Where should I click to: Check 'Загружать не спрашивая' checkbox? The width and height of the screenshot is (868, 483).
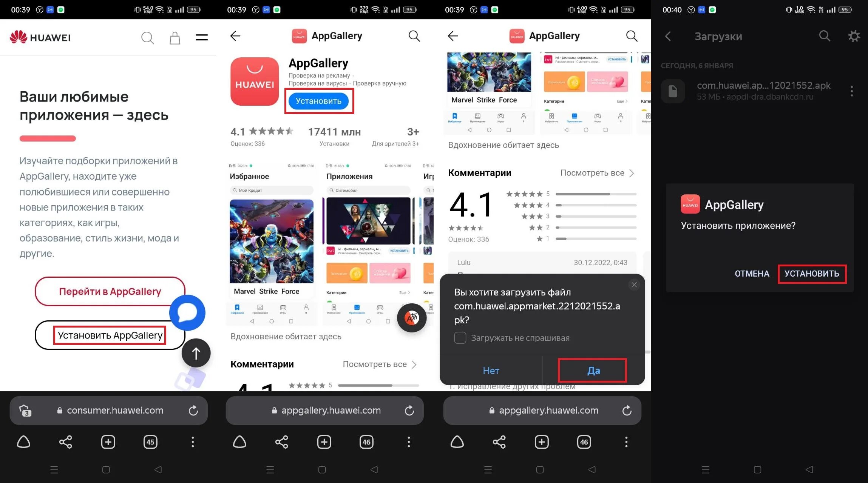pos(460,338)
